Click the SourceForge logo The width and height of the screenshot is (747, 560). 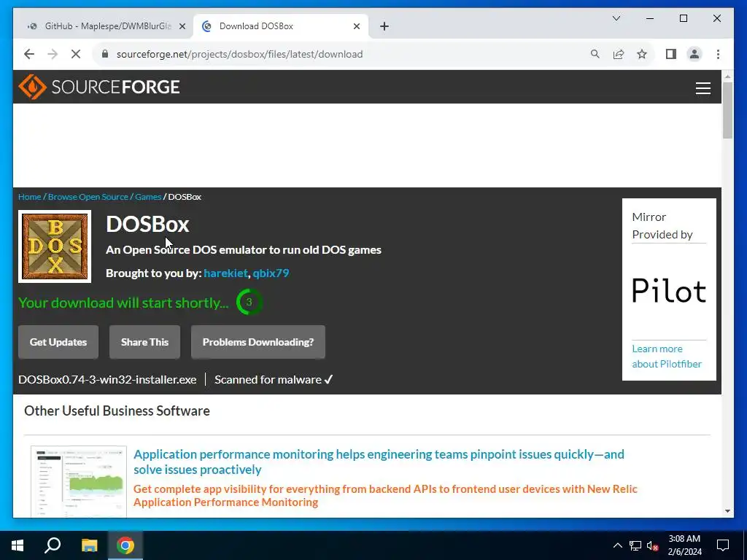tap(99, 87)
